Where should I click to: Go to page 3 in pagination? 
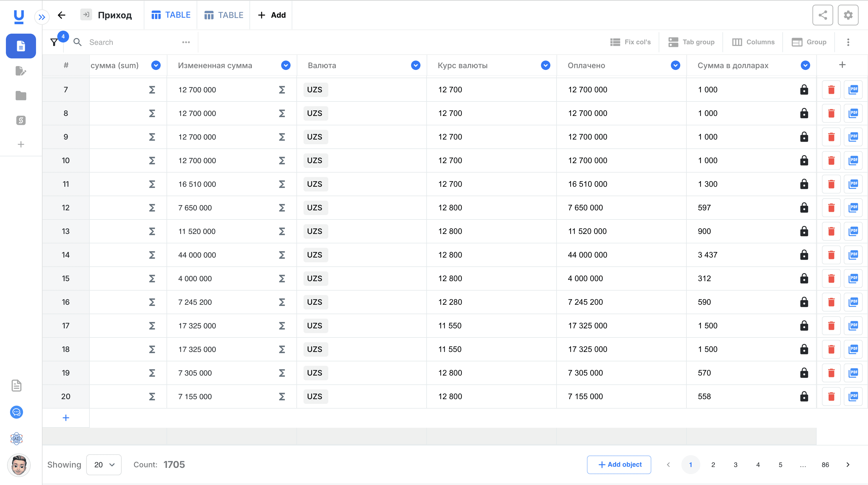pyautogui.click(x=735, y=464)
